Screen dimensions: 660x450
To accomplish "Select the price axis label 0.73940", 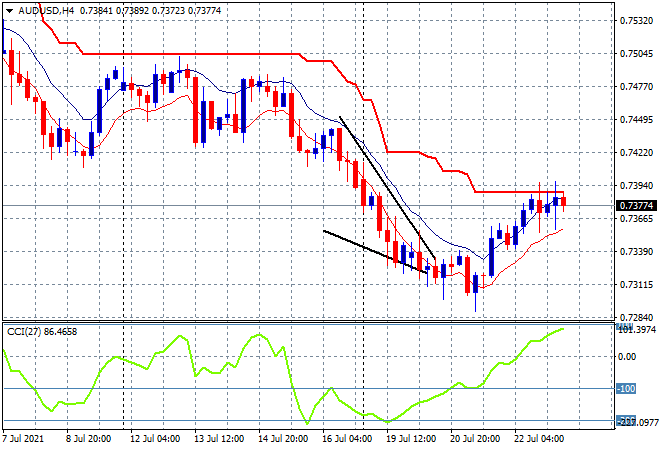I will point(636,186).
